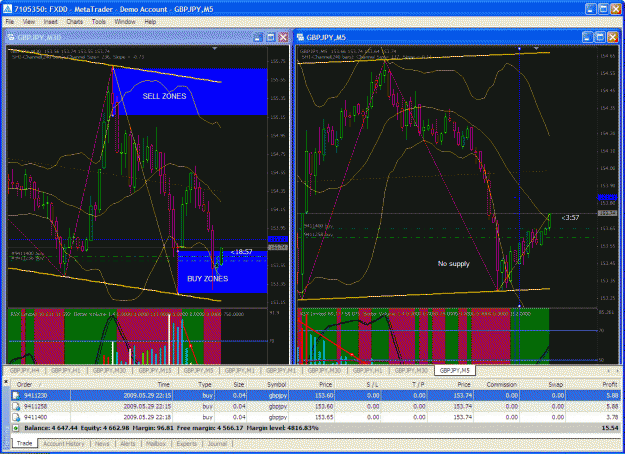Sort trades by the Swap header
Viewport: 625px width, 454px height.
pos(542,385)
